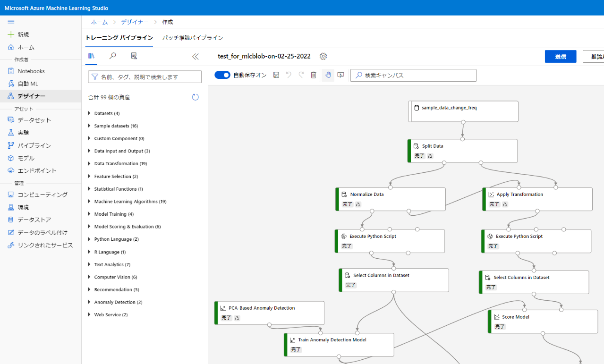Go to ホーム breadcrumb link
The width and height of the screenshot is (604, 364).
coord(99,22)
